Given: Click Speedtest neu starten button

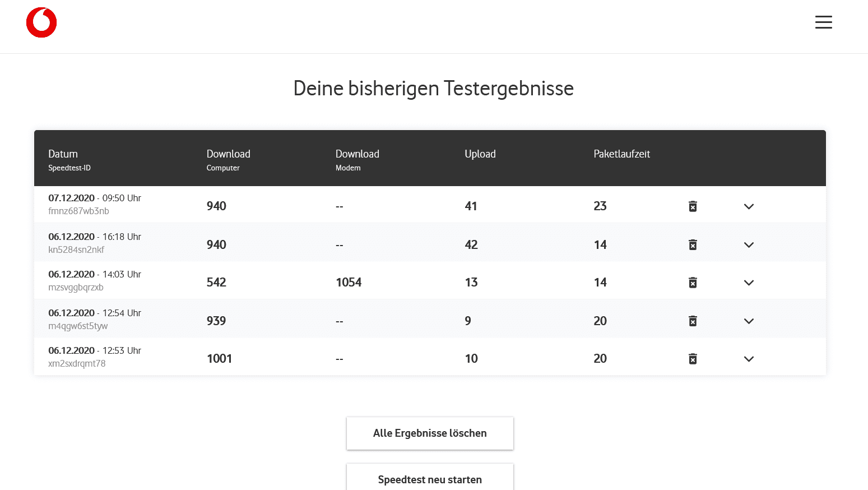Looking at the screenshot, I should coord(430,477).
